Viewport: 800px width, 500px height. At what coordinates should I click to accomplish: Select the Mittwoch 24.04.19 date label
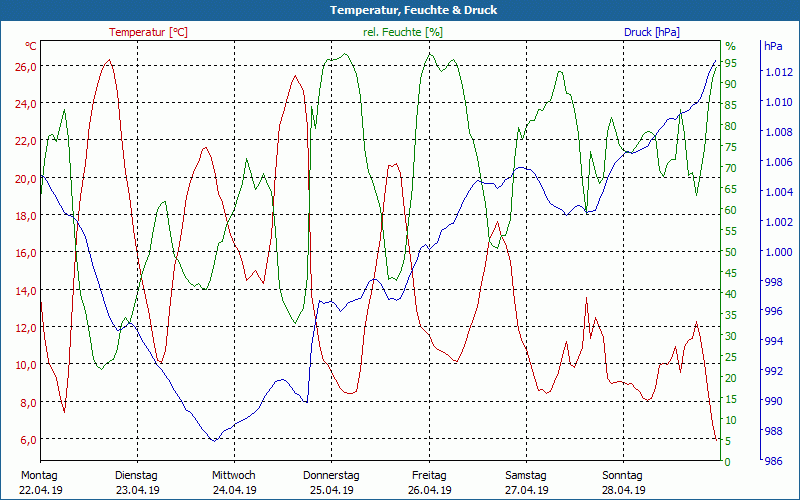234,482
